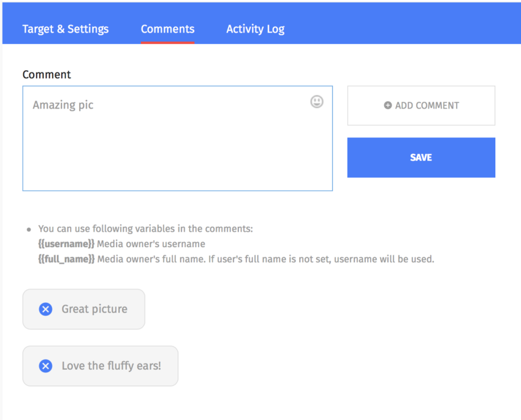Select the "Great picture" comment text
The height and width of the screenshot is (420, 521).
[94, 309]
